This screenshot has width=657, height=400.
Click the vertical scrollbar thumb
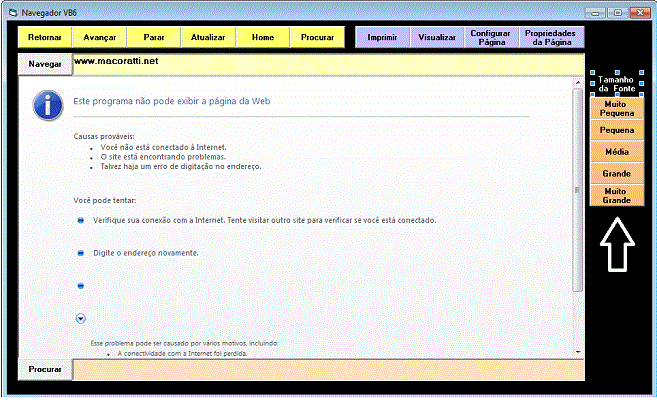[578, 190]
